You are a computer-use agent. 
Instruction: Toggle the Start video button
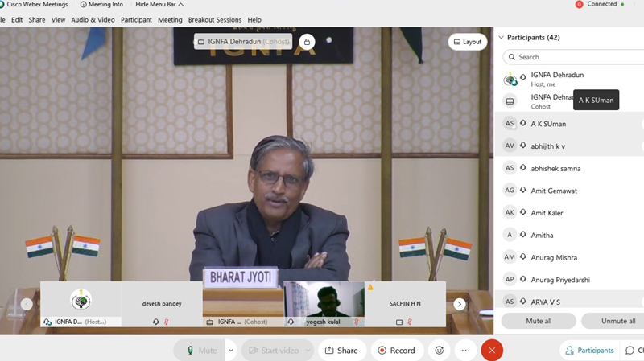pyautogui.click(x=270, y=351)
